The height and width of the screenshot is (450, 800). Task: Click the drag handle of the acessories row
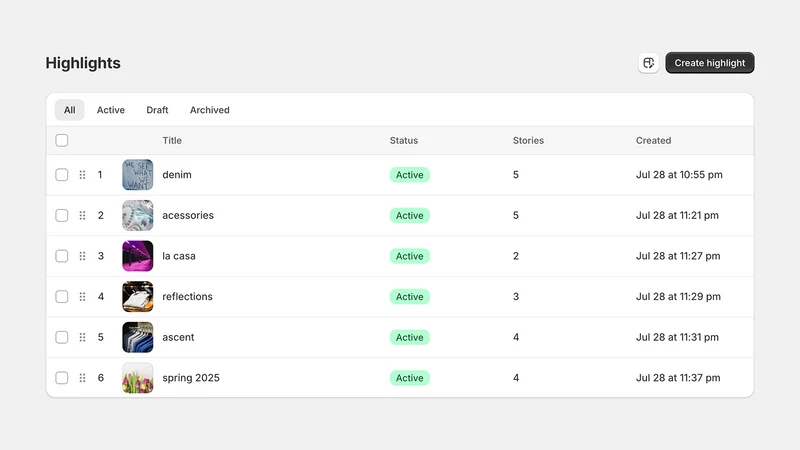tap(82, 215)
